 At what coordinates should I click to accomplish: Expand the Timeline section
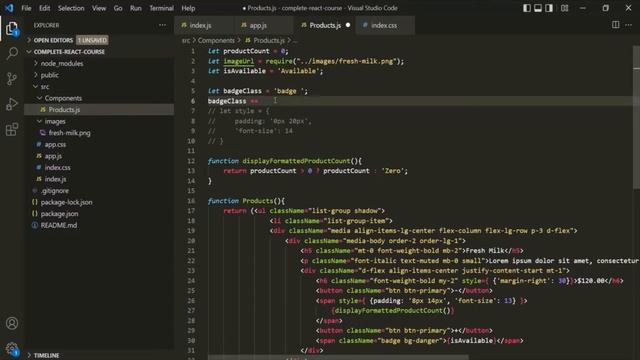(46, 355)
